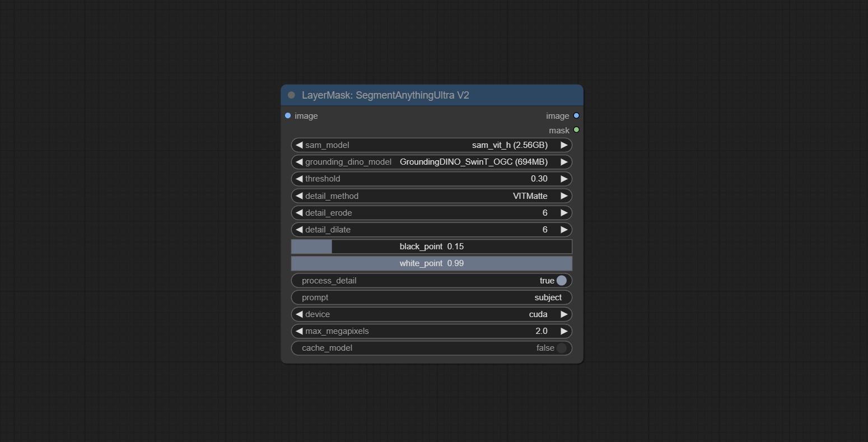Click the green mask output connector
Screen dimensions: 868x442
[576, 130]
